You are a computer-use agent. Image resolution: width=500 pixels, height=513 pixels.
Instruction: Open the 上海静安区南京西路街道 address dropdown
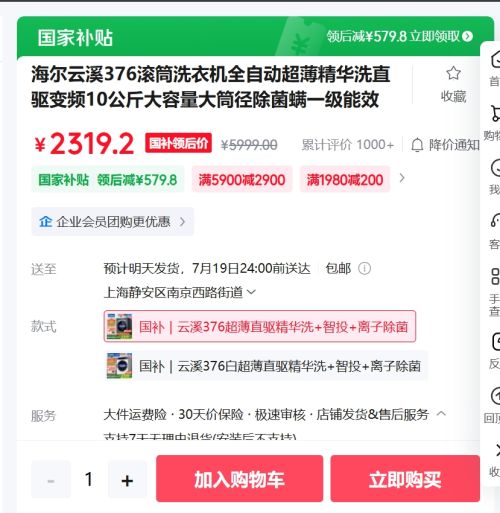click(x=180, y=292)
